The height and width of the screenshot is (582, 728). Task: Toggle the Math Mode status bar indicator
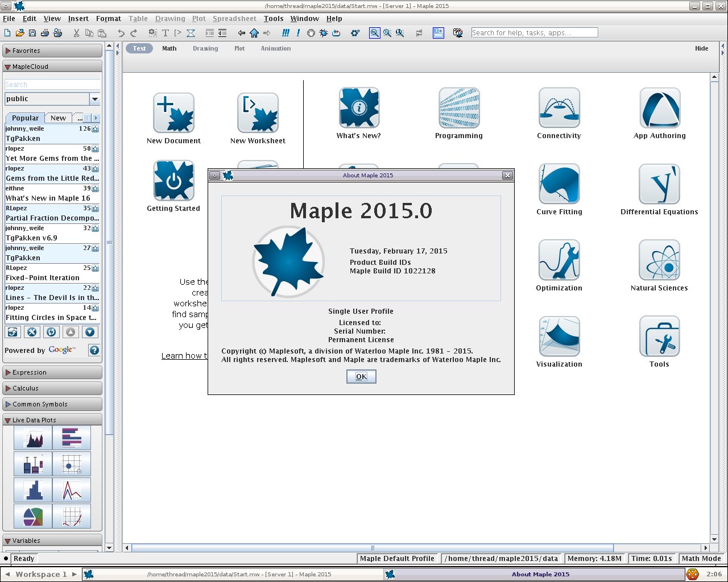click(701, 558)
